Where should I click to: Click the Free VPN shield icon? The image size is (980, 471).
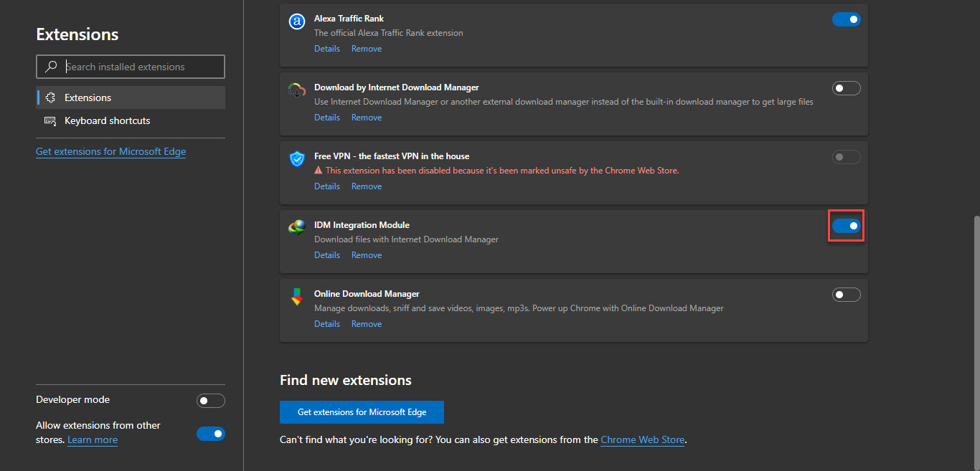296,159
